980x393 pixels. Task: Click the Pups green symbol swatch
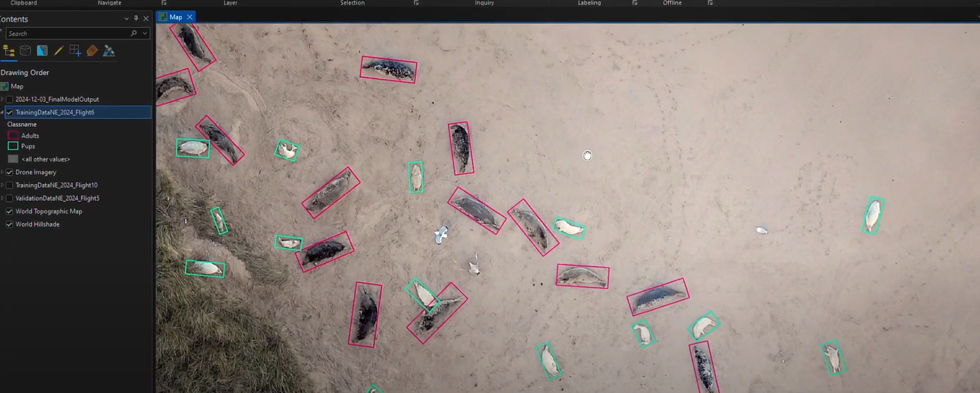click(x=13, y=146)
